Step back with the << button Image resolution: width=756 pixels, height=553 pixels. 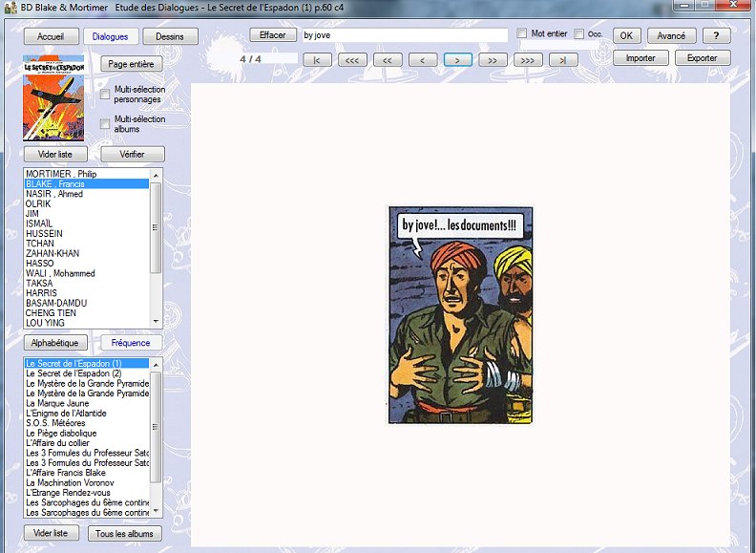click(388, 60)
